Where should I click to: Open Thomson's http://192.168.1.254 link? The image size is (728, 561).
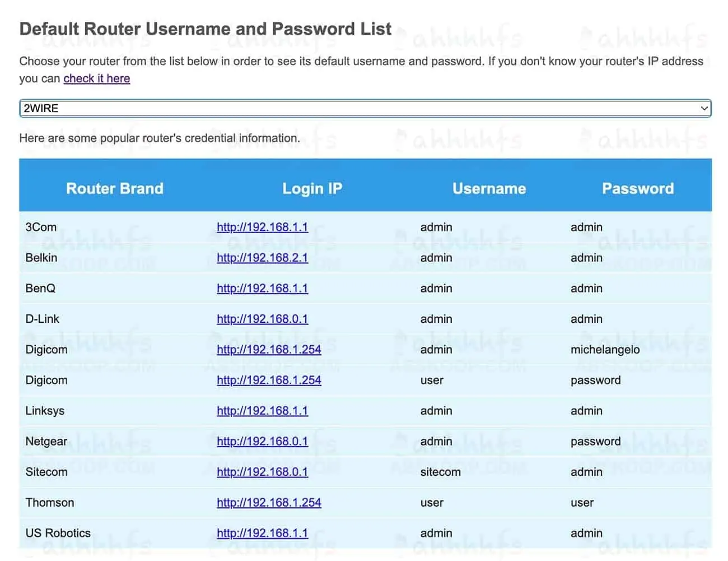(x=269, y=503)
